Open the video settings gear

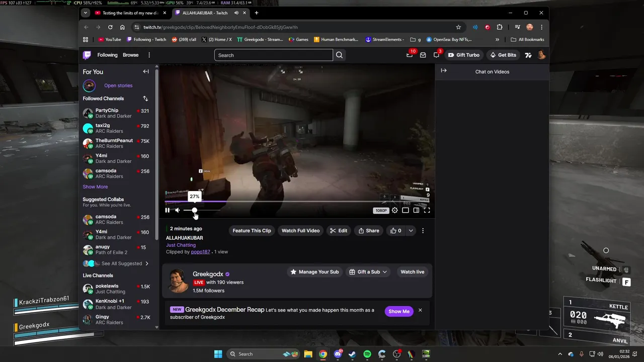click(395, 210)
